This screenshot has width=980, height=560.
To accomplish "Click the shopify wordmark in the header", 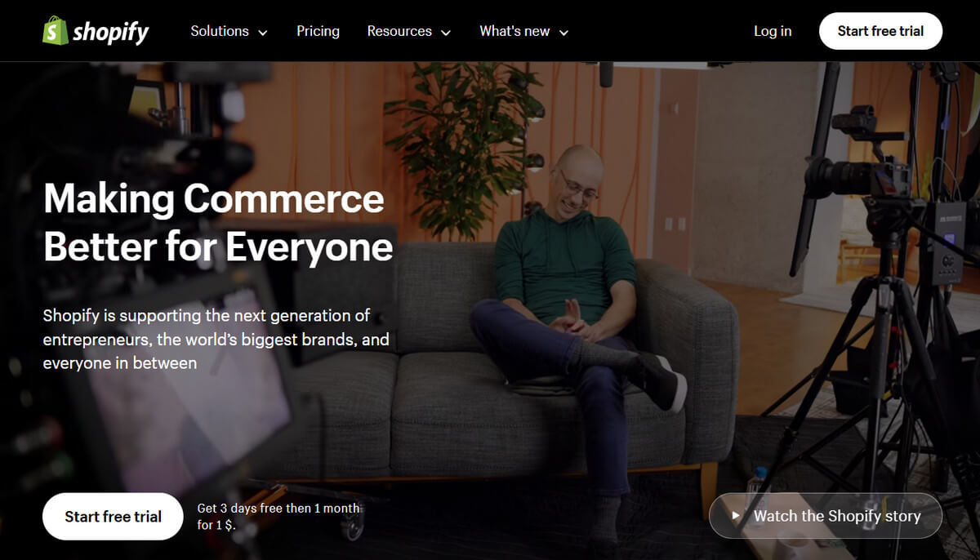I will [x=110, y=32].
